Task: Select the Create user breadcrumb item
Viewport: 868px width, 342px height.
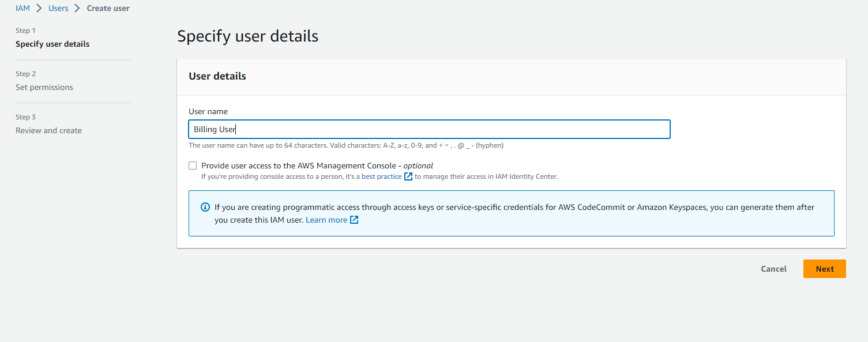Action: [108, 9]
